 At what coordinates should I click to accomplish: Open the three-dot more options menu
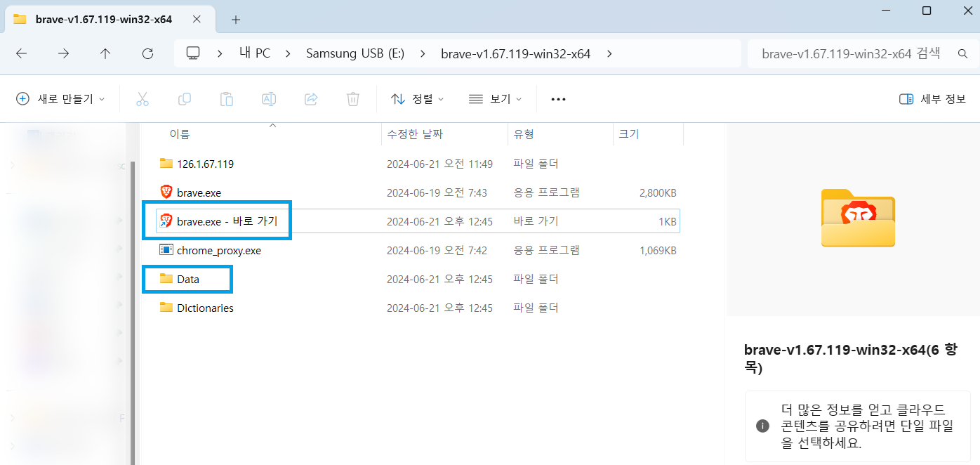(558, 99)
